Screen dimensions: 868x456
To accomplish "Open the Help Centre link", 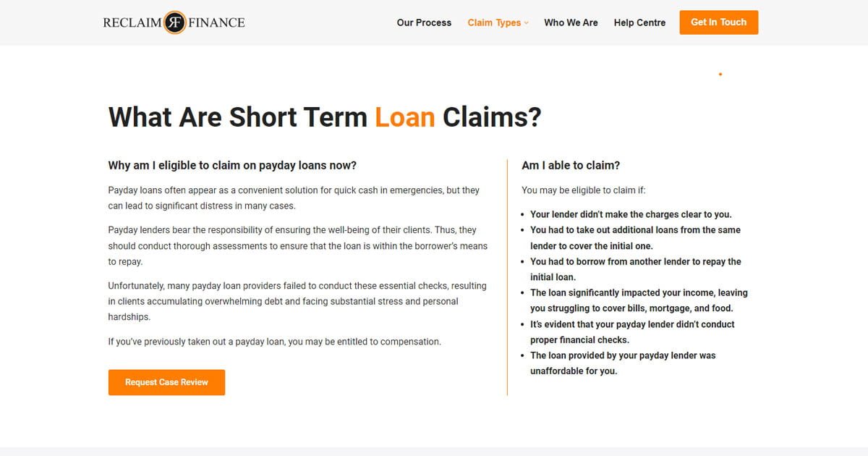I will click(x=639, y=22).
